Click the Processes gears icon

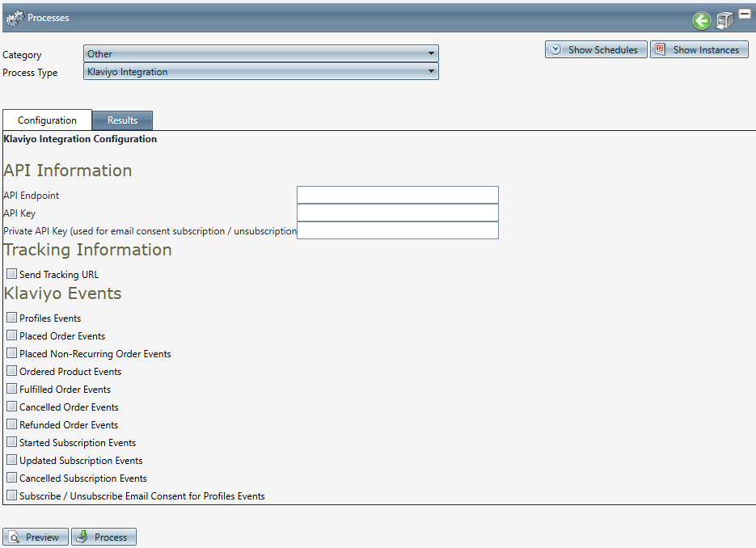pyautogui.click(x=15, y=19)
